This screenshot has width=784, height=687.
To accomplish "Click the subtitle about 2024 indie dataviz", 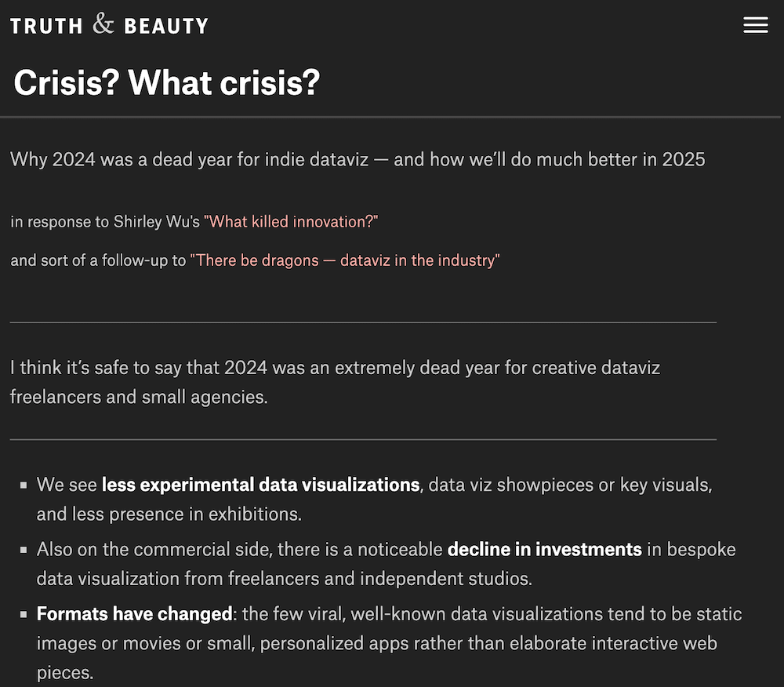I will coord(358,159).
